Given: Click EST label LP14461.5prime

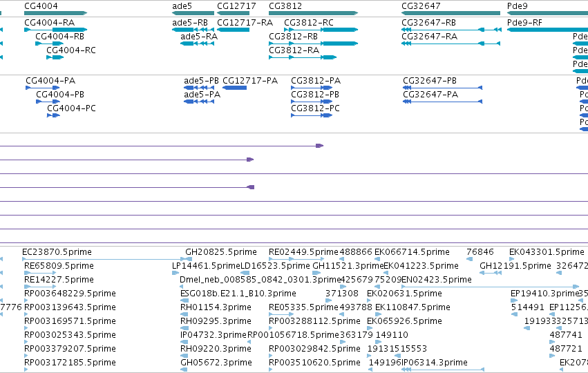Looking at the screenshot, I should pyautogui.click(x=206, y=266).
